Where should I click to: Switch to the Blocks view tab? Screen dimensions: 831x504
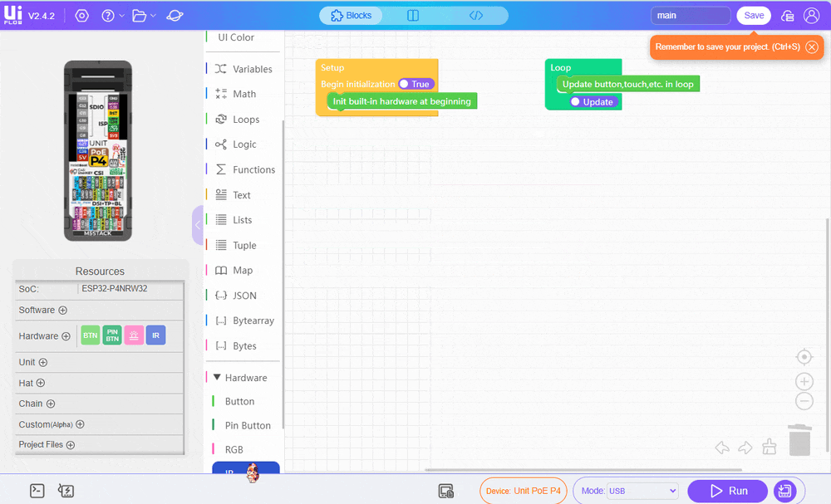(351, 16)
